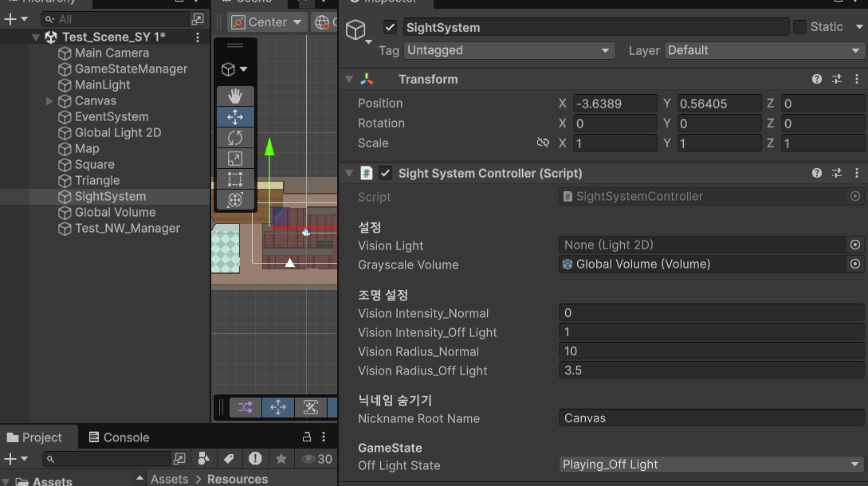Screen dimensions: 868x486
Task: Open Project create plus dropdown
Action: point(16,459)
